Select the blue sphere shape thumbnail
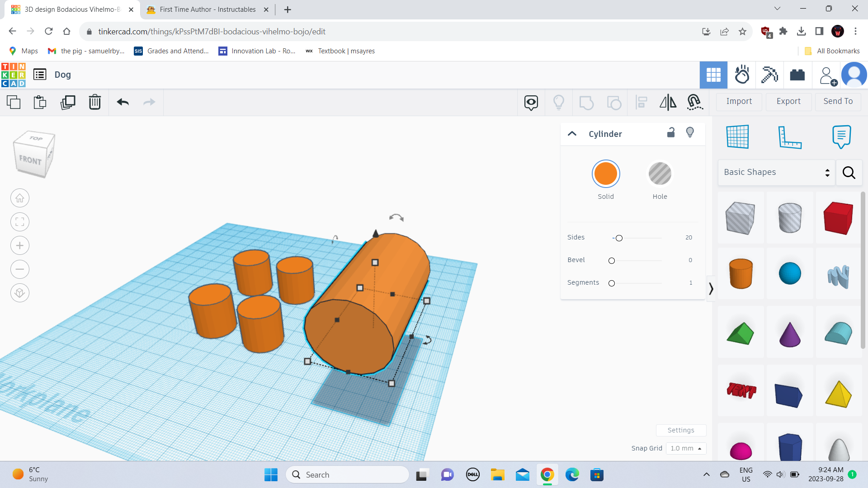 pyautogui.click(x=790, y=273)
